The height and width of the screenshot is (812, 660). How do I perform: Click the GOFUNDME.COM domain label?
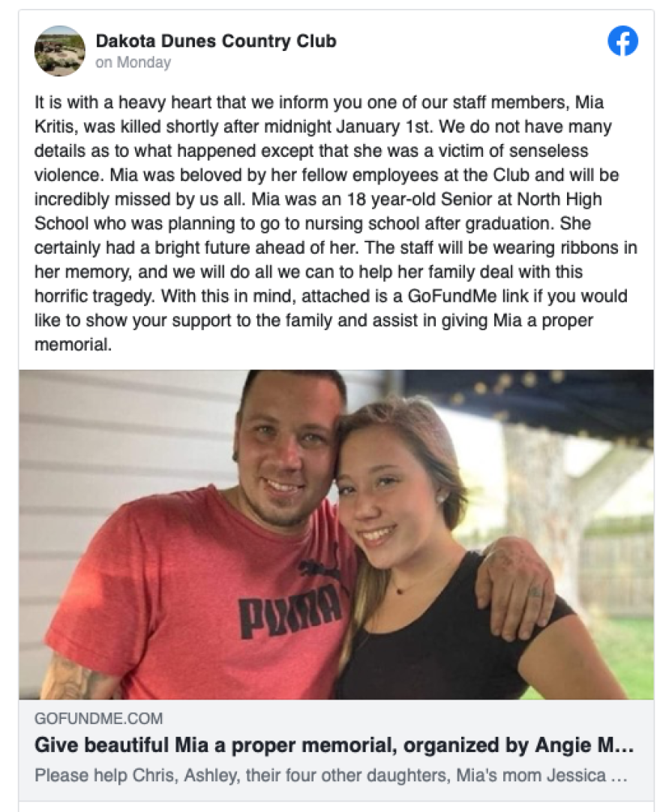pos(98,718)
